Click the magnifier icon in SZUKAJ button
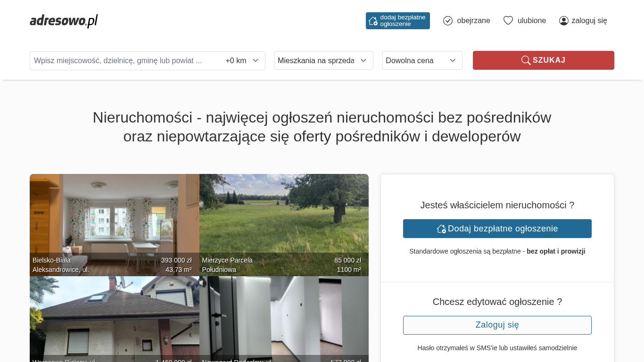 pos(526,60)
